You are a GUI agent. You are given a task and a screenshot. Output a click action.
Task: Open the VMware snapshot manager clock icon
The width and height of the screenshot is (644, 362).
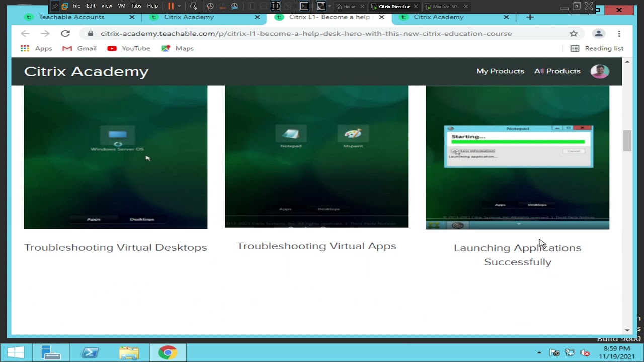(234, 6)
